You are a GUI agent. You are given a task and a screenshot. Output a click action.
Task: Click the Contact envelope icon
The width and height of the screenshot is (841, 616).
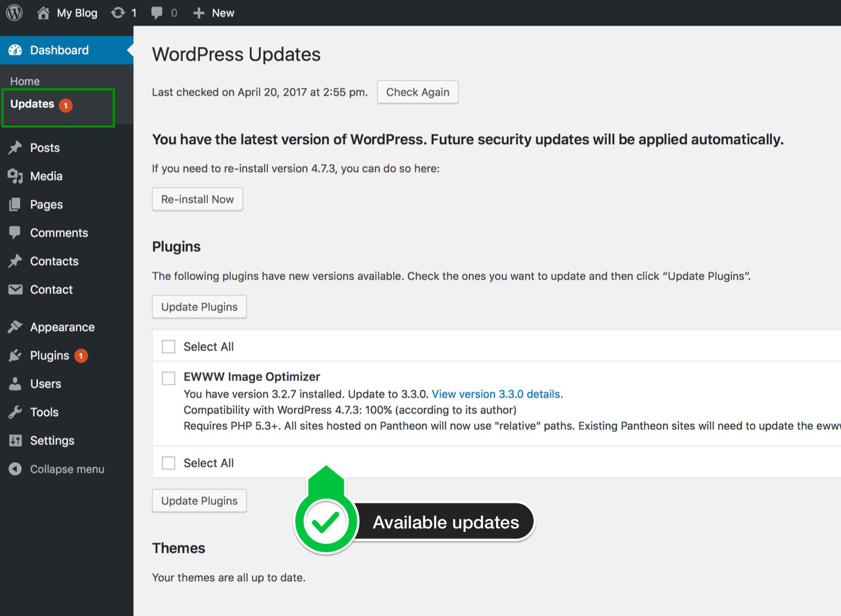(x=15, y=290)
